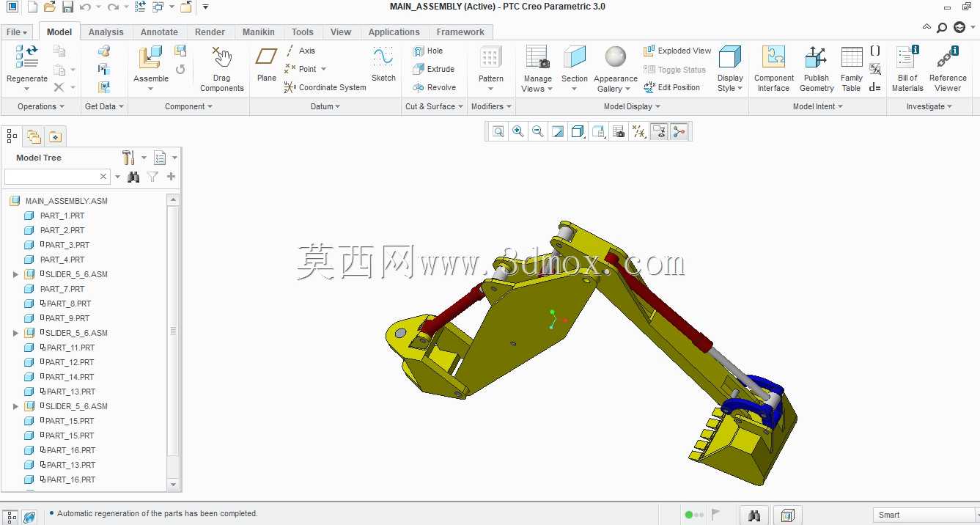Click the datum Axis tool

(300, 51)
